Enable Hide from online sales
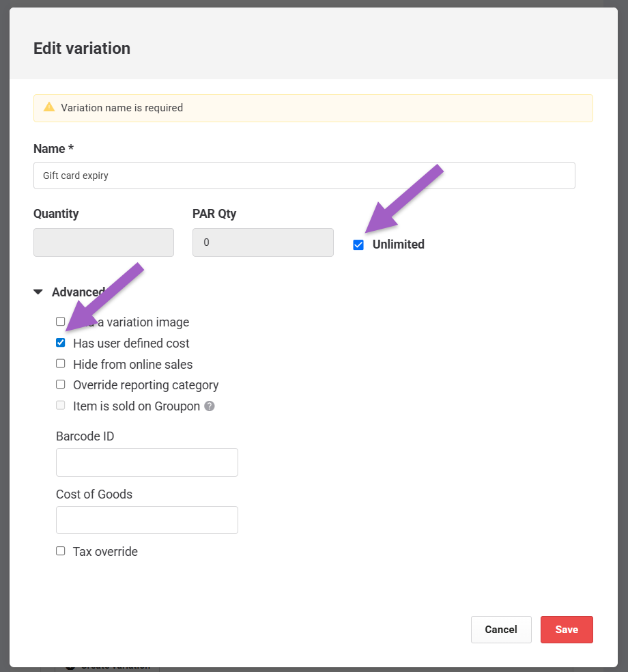 [61, 364]
